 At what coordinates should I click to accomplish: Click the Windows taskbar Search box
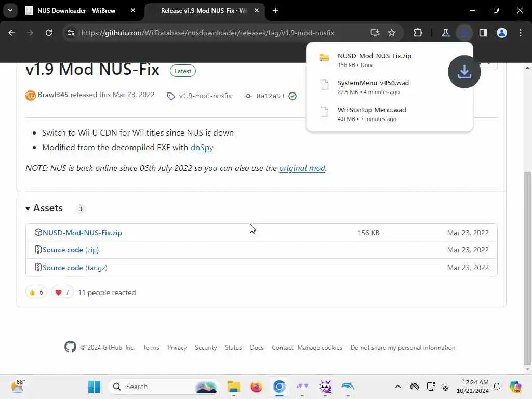tap(164, 387)
